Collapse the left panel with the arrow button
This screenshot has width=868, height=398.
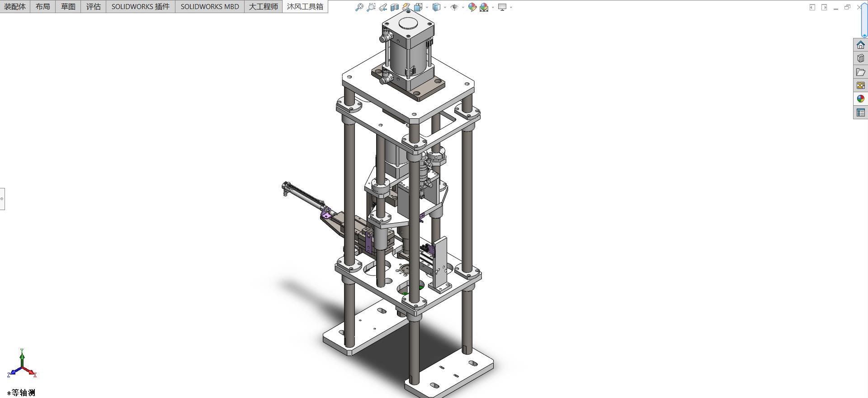pos(812,7)
